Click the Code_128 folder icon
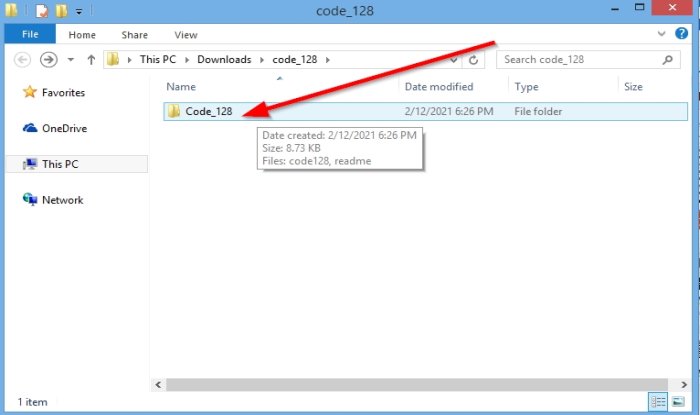Viewport: 700px width, 415px height. 174,111
